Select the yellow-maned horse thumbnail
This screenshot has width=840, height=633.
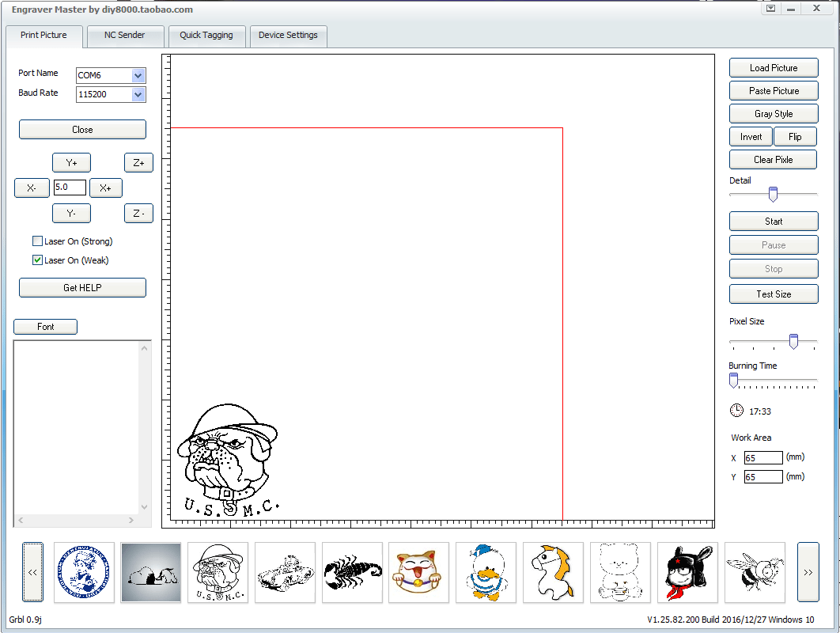554,572
